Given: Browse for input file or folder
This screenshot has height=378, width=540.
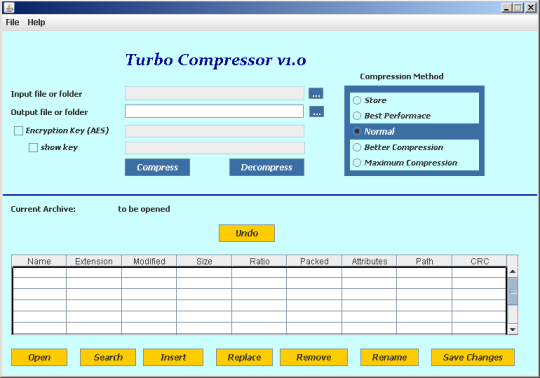Looking at the screenshot, I should 316,94.
